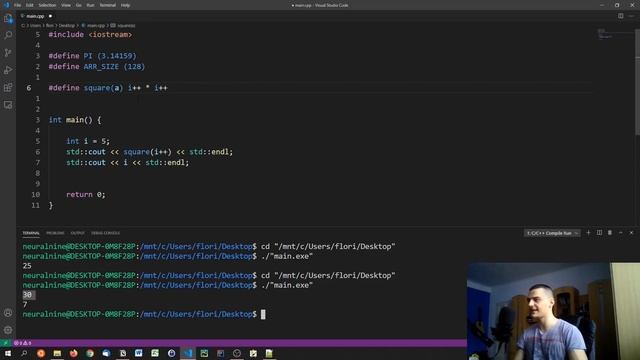The image size is (640, 360).
Task: Click the code minimap preview
Action: point(604,35)
